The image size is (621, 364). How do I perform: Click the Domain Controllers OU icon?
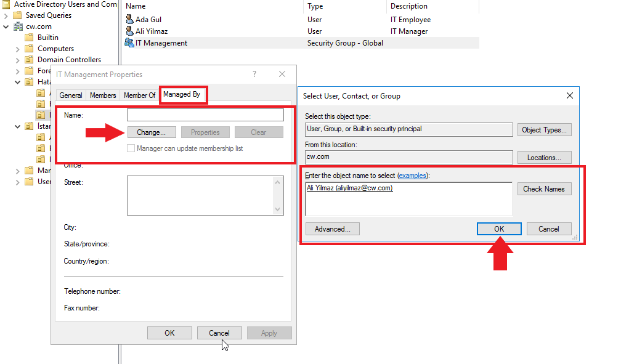pyautogui.click(x=29, y=60)
